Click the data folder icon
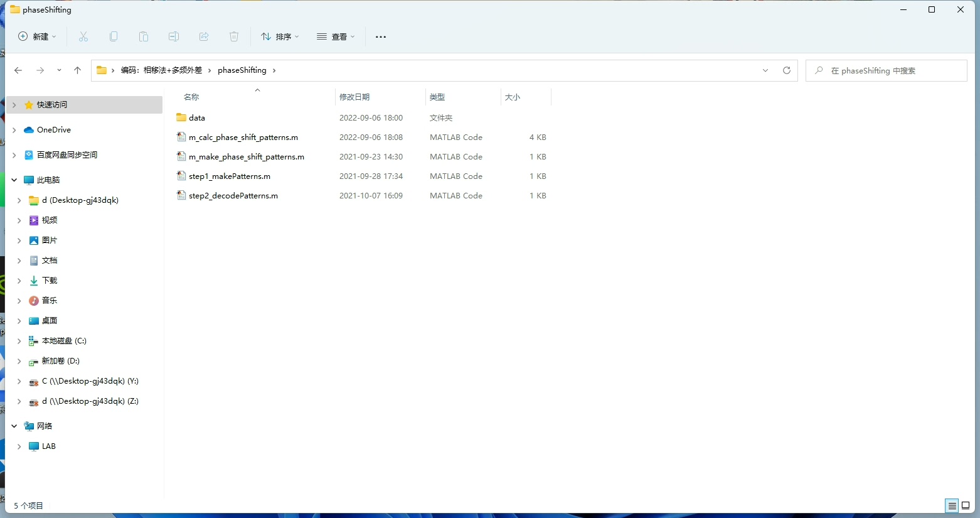Viewport: 980px width, 518px height. 181,117
